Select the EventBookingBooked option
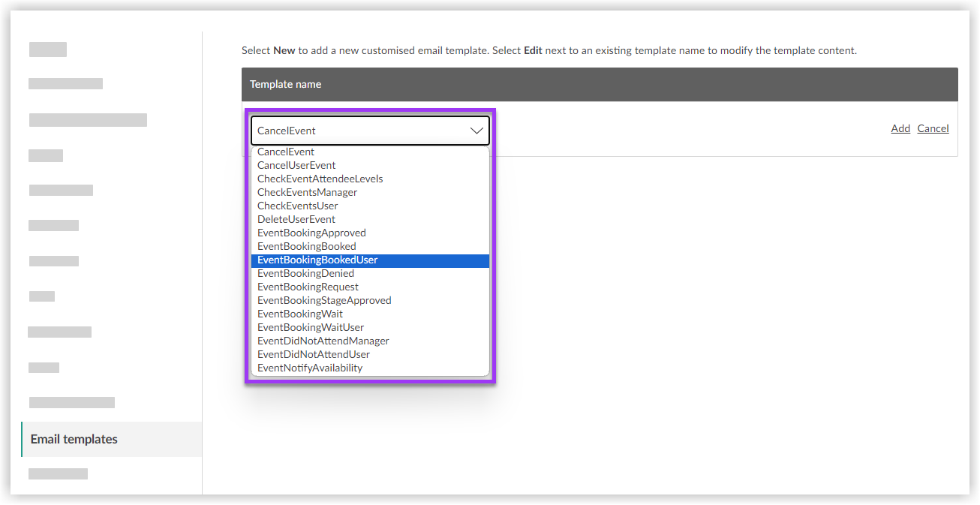 coord(306,247)
